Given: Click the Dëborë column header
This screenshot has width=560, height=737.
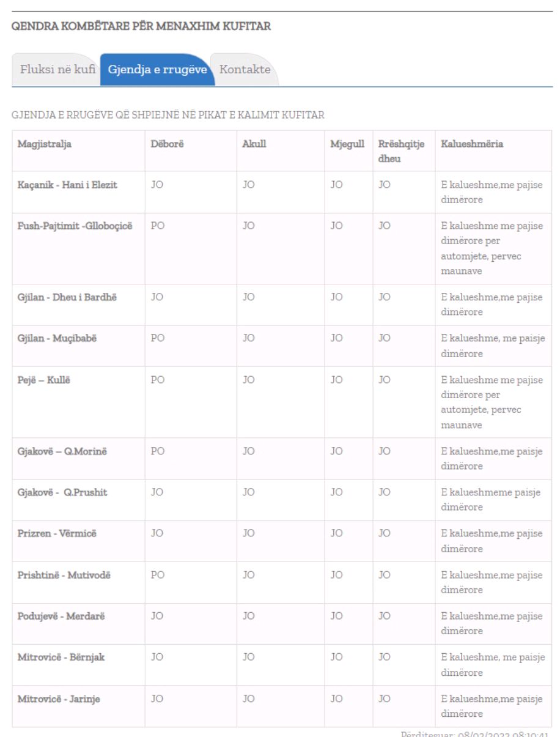Looking at the screenshot, I should tap(163, 144).
